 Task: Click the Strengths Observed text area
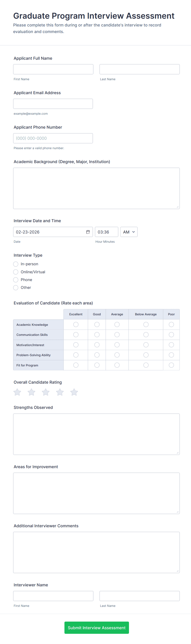[96, 434]
